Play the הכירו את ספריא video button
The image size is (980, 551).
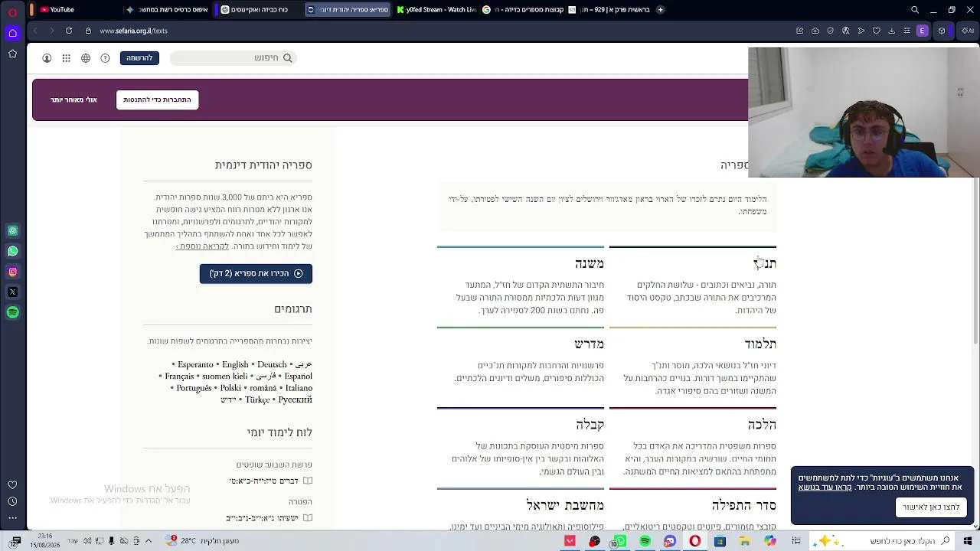click(256, 273)
